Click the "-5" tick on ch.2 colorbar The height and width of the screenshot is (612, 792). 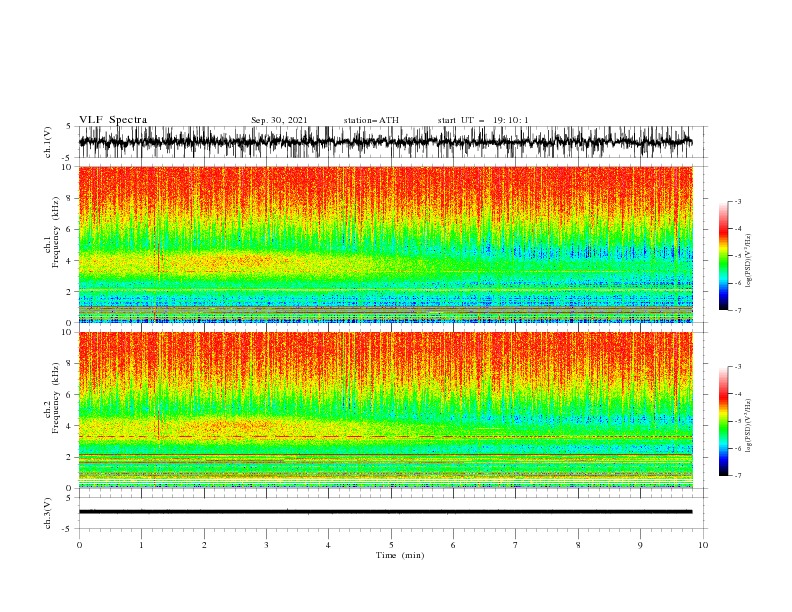click(x=737, y=421)
